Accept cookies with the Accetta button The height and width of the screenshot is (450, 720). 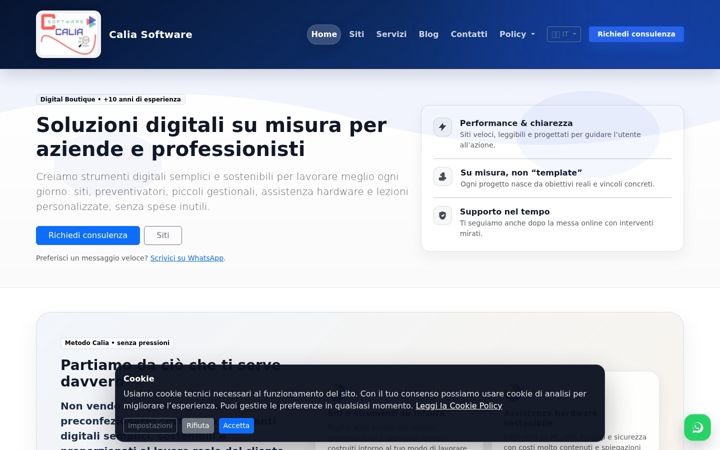[236, 426]
